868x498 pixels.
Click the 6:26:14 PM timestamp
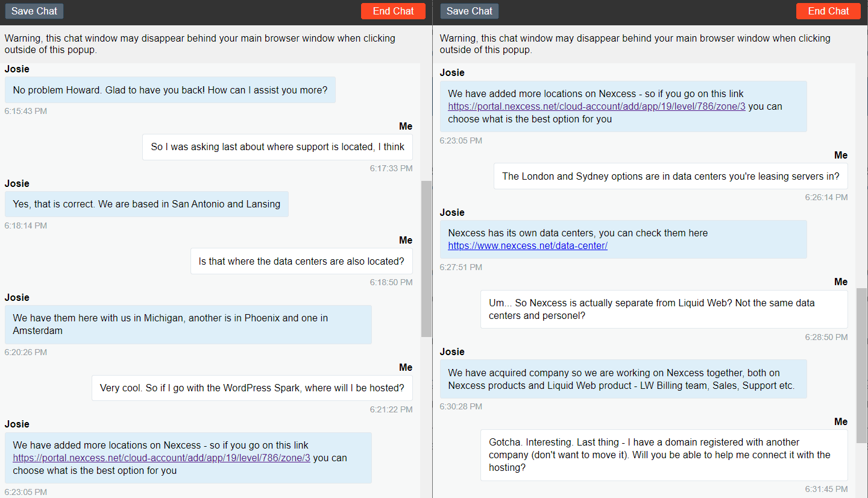[826, 197]
